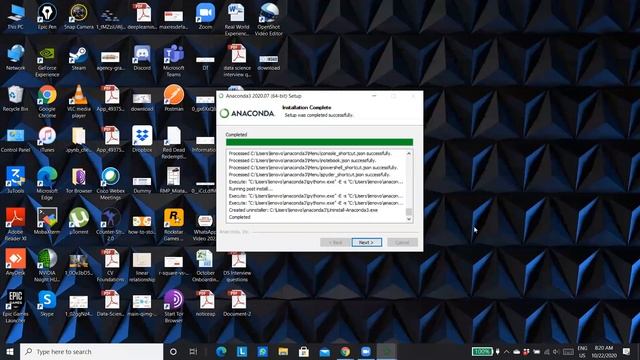The image size is (640, 360).
Task: Open uTorrent desktop shortcut
Action: (78, 222)
